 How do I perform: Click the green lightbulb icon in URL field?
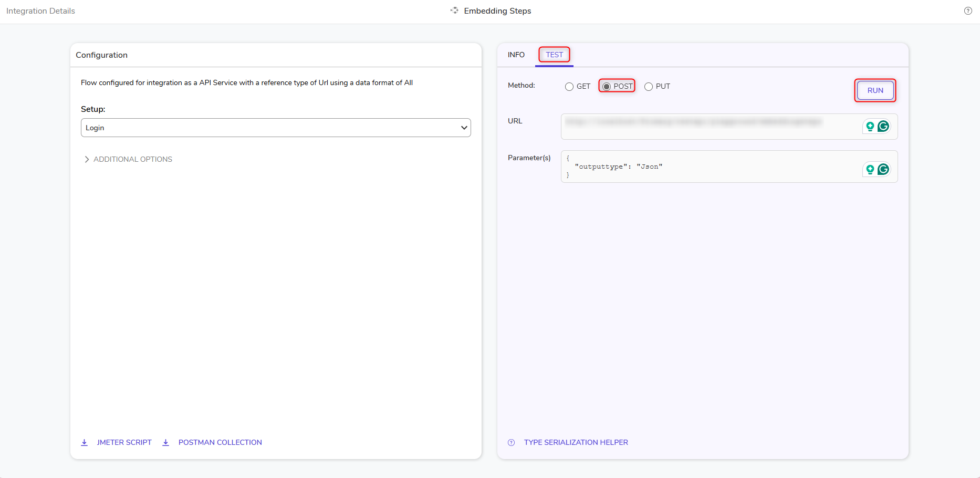870,126
